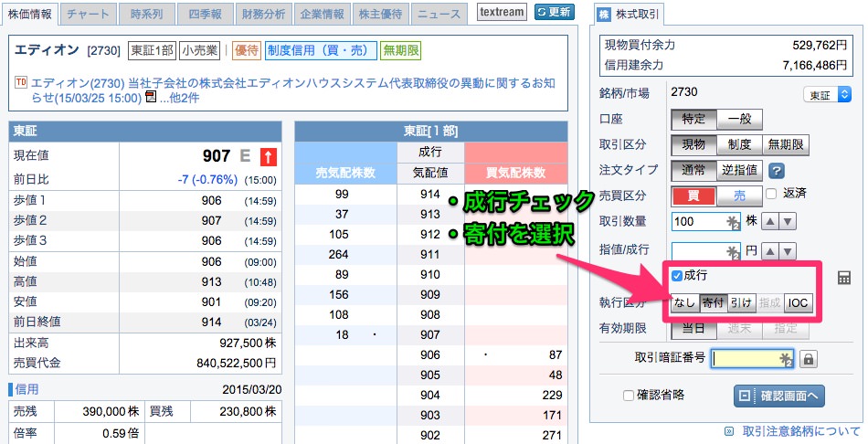This screenshot has width=868, height=444.
Task: Click price 914 in the order book
Action: coord(430,195)
